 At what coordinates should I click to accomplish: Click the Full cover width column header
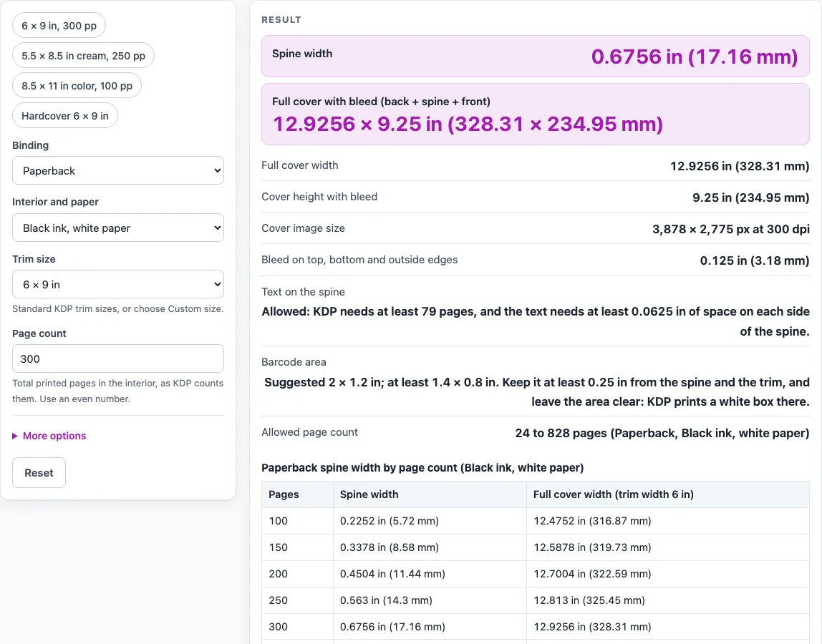pyautogui.click(x=614, y=494)
